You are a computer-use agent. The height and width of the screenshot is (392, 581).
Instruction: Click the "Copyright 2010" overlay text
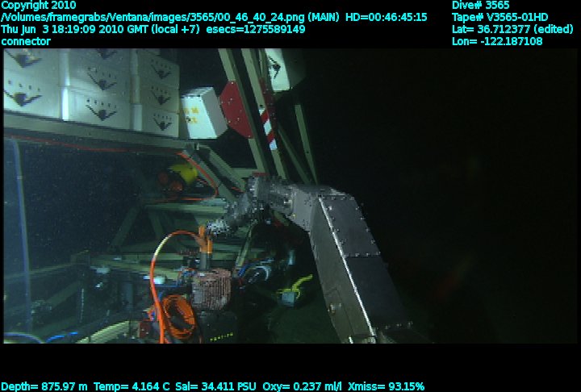(39, 6)
